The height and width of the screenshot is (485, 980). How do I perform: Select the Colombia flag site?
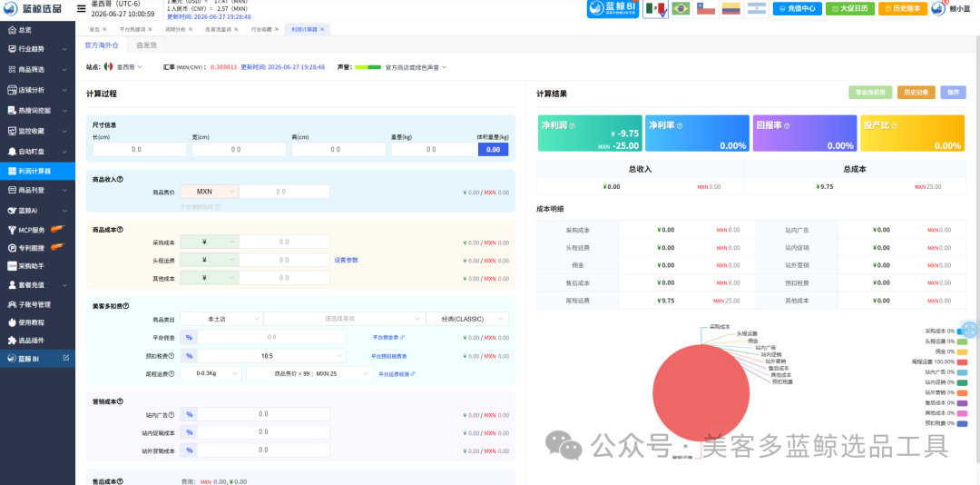pyautogui.click(x=730, y=9)
